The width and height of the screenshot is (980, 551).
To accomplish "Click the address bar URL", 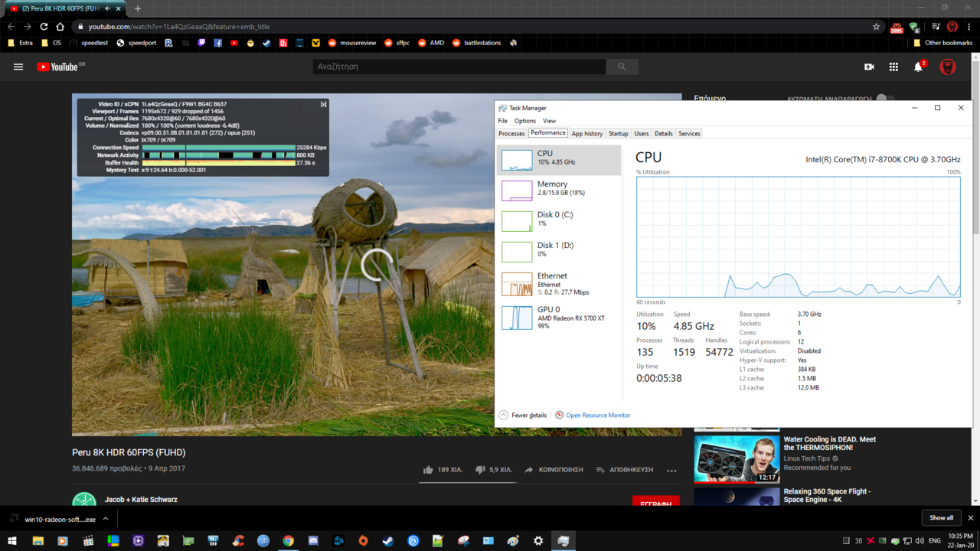I will click(178, 27).
